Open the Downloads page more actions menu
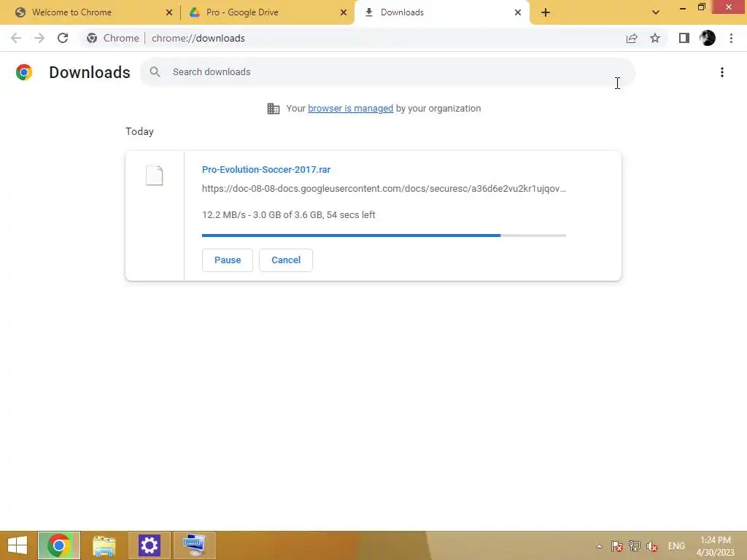Image resolution: width=747 pixels, height=560 pixels. click(x=721, y=72)
